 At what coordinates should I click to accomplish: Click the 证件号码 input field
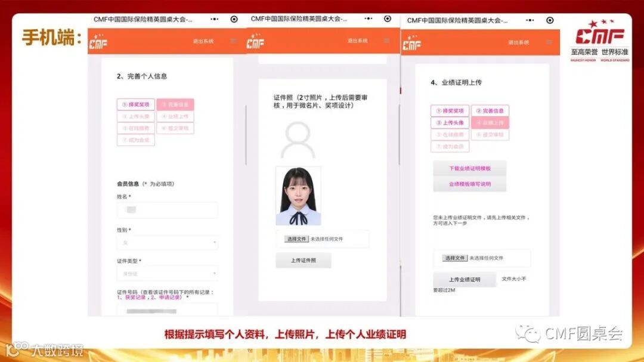(168, 310)
